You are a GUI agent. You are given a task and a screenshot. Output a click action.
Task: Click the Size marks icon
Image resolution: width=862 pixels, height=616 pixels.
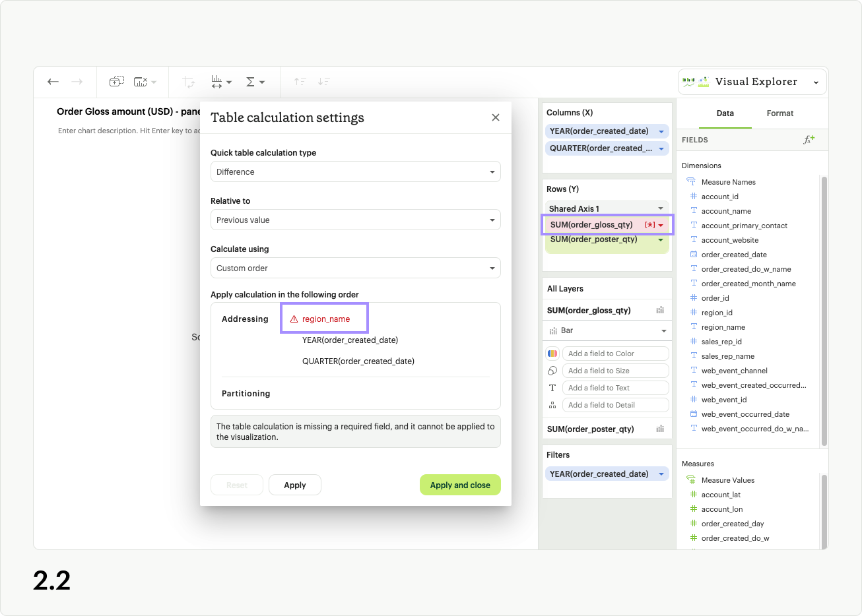point(552,371)
